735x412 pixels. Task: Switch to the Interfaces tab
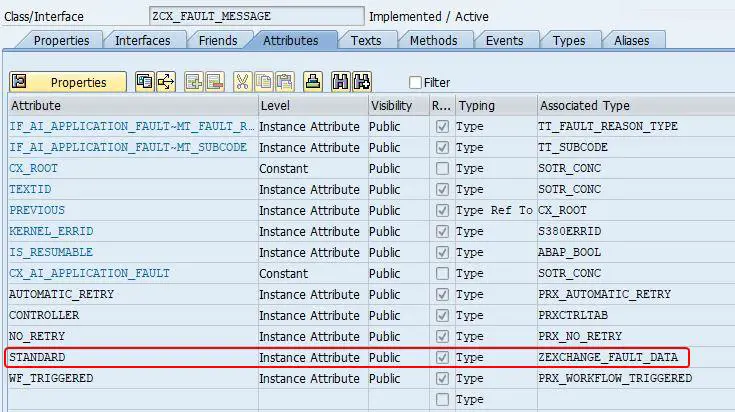142,40
